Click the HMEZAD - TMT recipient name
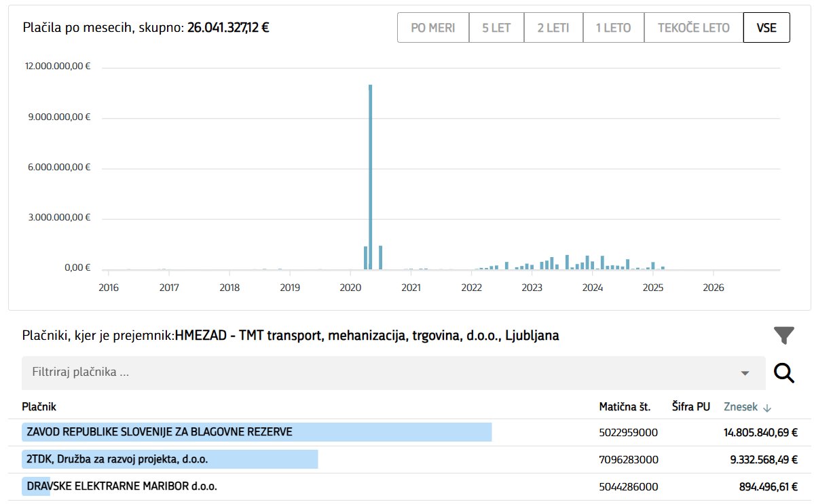 click(x=367, y=336)
